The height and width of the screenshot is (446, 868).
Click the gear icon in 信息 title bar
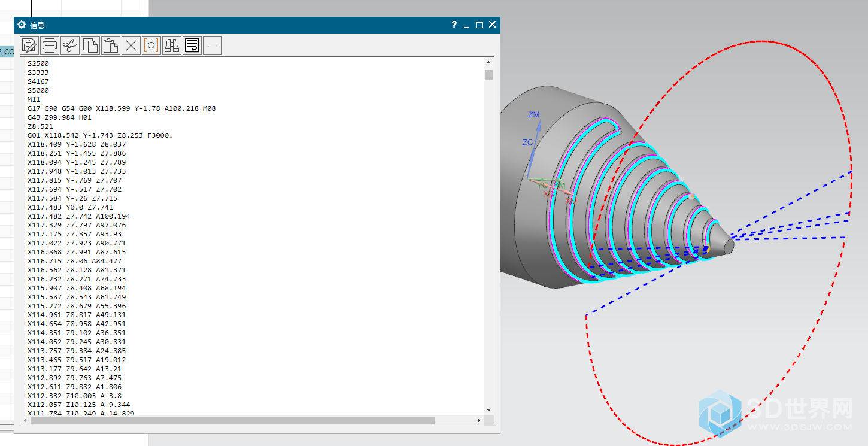point(22,25)
